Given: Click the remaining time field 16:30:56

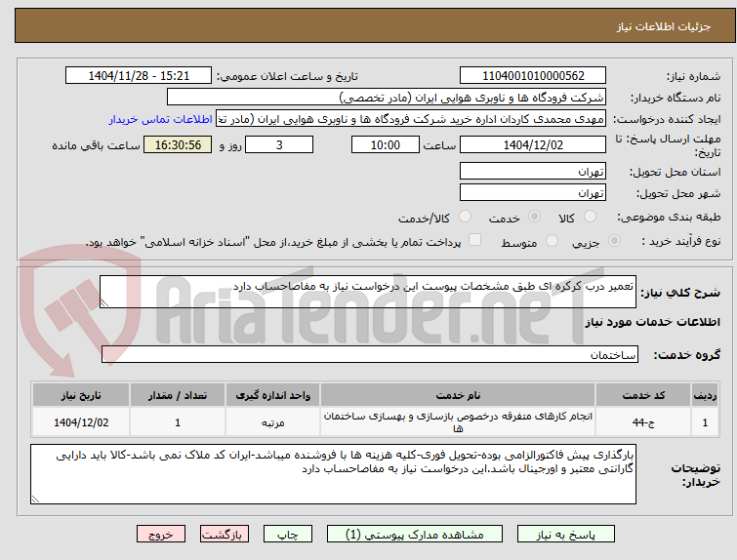Looking at the screenshot, I should click(178, 144).
